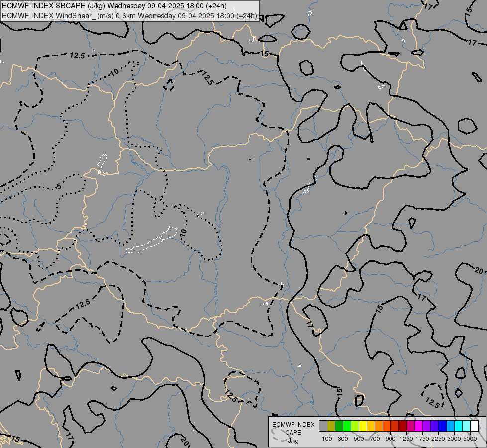The height and width of the screenshot is (448, 487).
Task: Click the 2250 tick value in the legend
Action: pyautogui.click(x=438, y=439)
